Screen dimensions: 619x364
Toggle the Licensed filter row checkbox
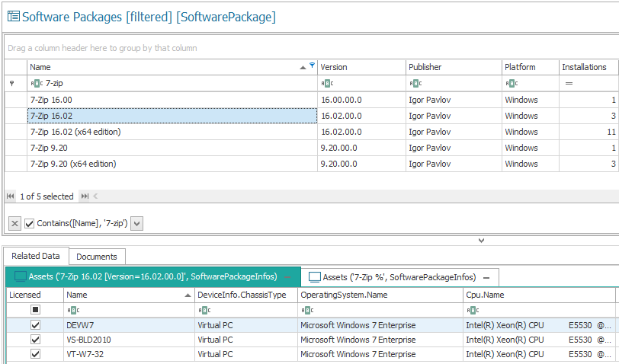pos(36,310)
